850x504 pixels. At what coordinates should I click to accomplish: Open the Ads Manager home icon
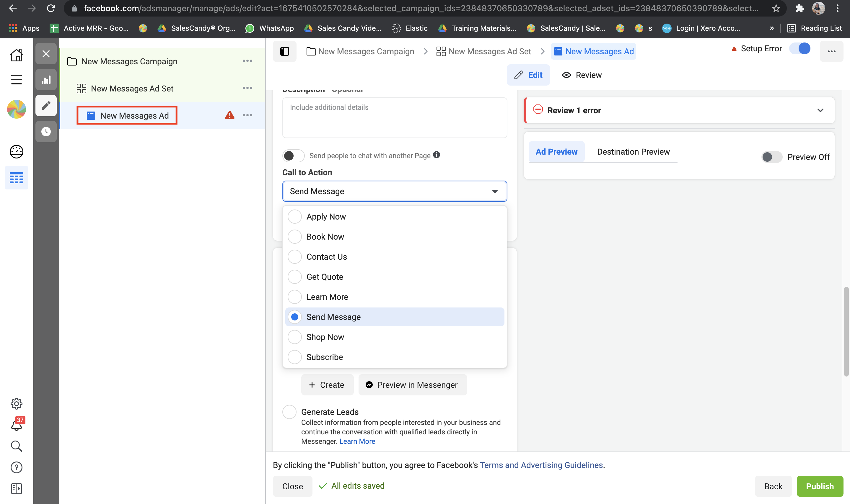16,55
